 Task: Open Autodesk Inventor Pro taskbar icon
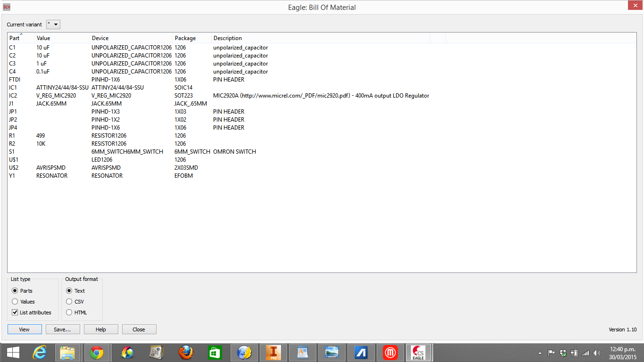(273, 353)
